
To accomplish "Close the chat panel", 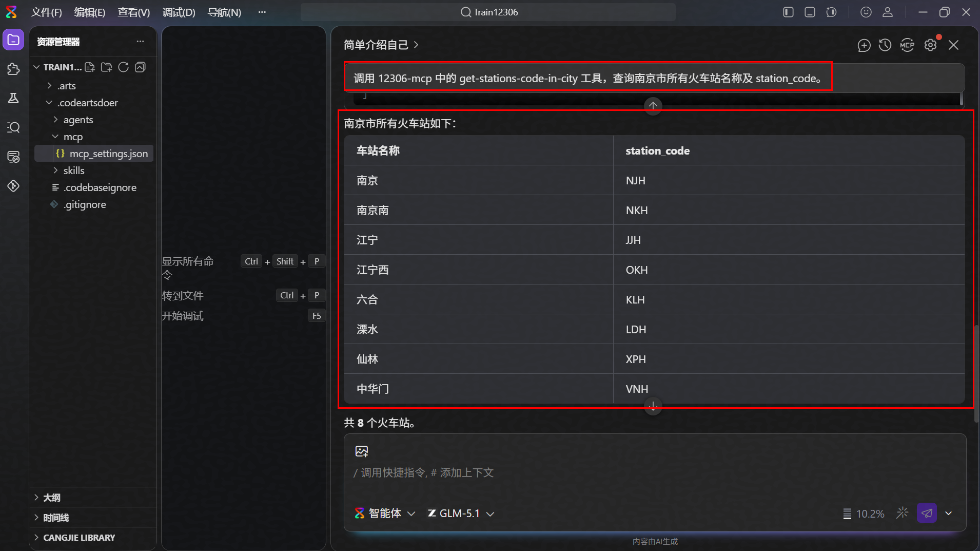I will point(954,45).
